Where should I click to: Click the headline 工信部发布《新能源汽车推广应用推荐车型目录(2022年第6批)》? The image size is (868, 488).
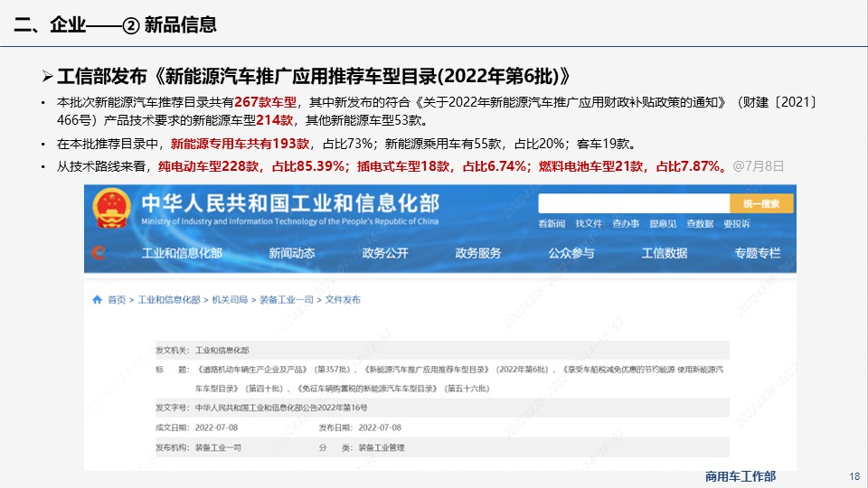click(313, 76)
